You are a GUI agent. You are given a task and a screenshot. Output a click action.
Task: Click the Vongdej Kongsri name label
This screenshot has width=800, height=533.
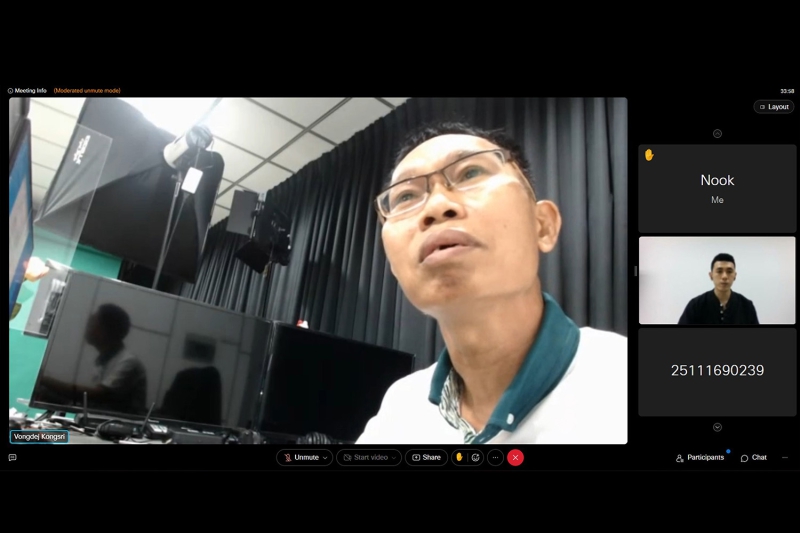(39, 436)
